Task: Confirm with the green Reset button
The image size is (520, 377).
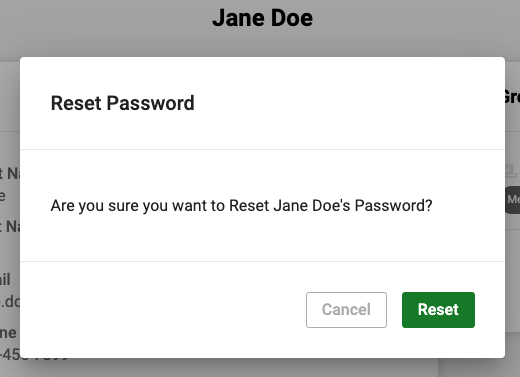Action: point(438,310)
